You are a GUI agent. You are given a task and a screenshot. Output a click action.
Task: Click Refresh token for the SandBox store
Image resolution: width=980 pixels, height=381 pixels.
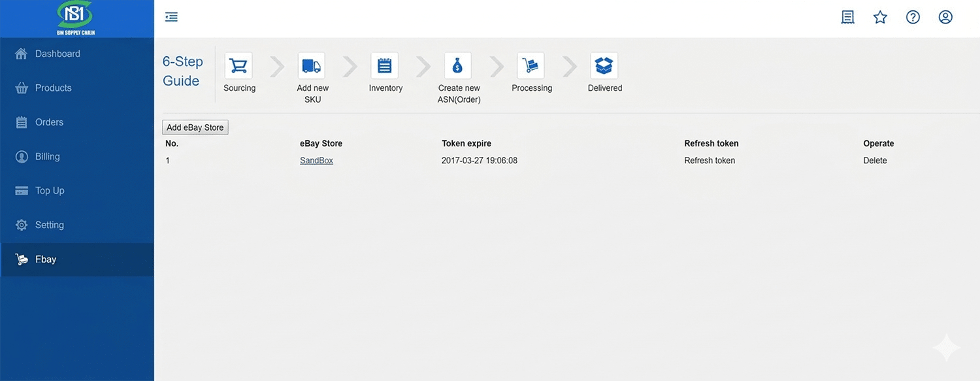point(710,159)
